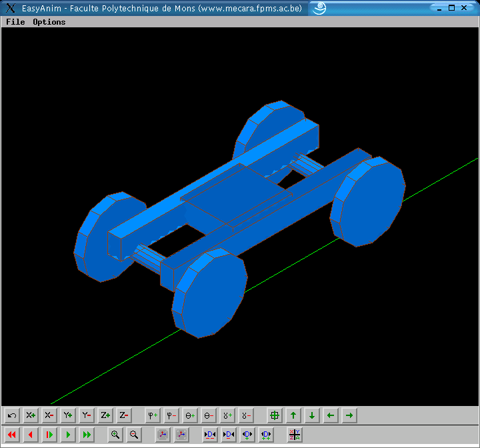480x448 pixels.
Task: Select the Z+ view button
Action: click(105, 415)
